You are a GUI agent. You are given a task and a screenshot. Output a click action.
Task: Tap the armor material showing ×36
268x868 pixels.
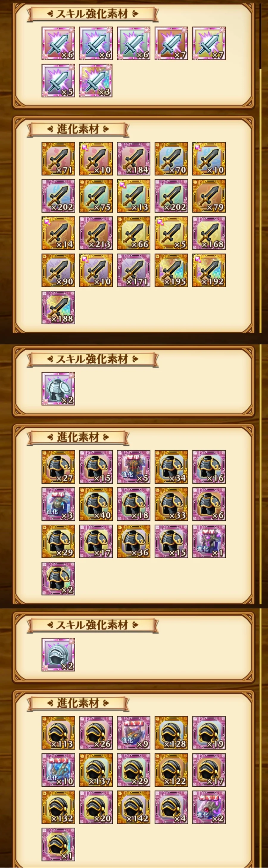click(134, 542)
